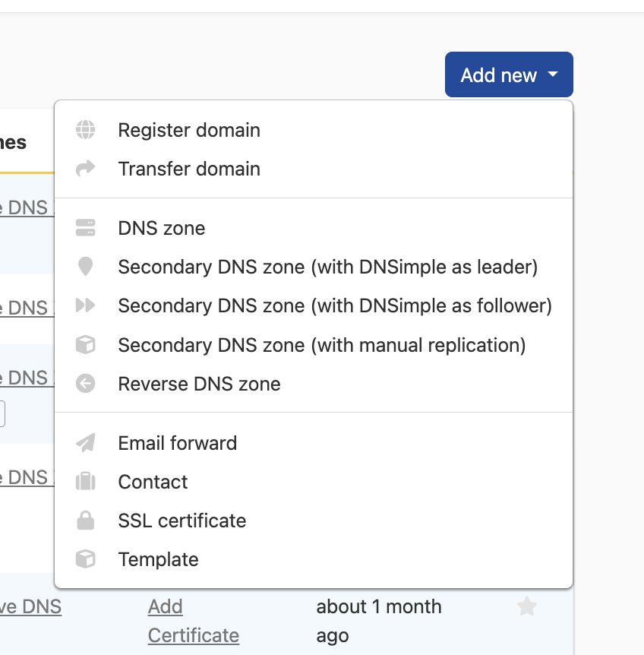Click the DNS zone list icon

click(86, 228)
